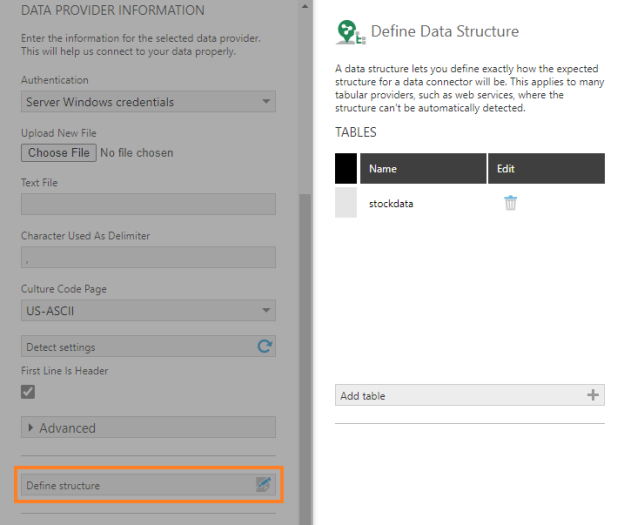The width and height of the screenshot is (624, 525).
Task: Delete the stockdata table with trash icon
Action: (511, 203)
